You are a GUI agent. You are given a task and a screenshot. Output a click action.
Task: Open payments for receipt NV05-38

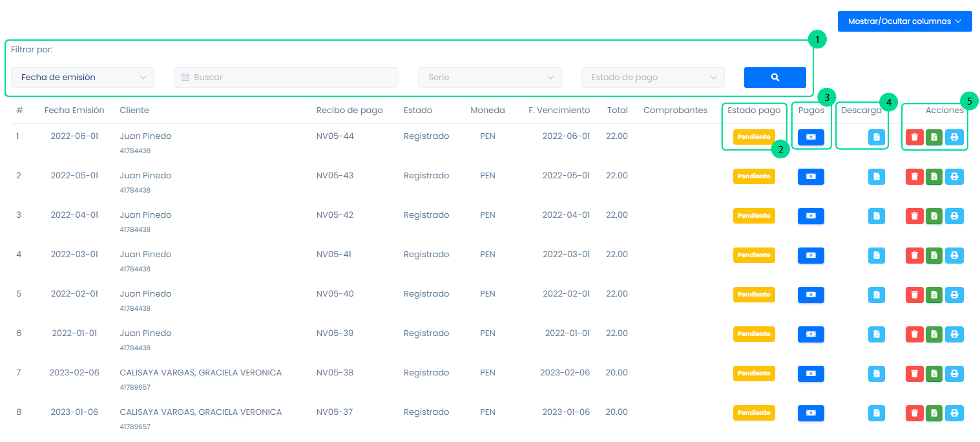pos(811,374)
